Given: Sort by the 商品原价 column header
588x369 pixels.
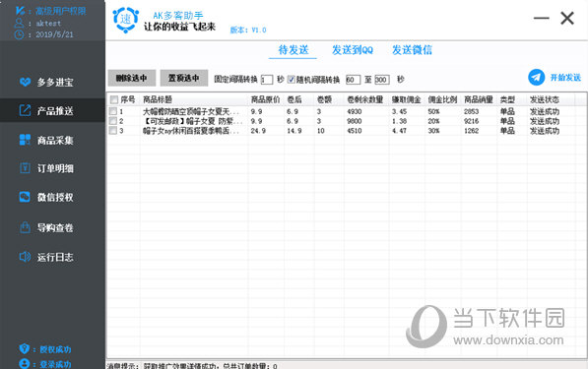Looking at the screenshot, I should click(x=266, y=99).
